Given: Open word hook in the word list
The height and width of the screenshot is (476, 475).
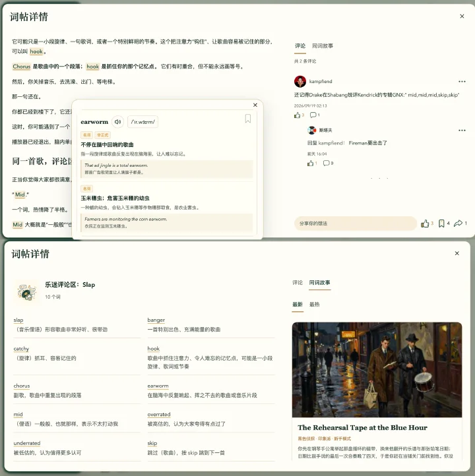Looking at the screenshot, I should [x=153, y=349].
